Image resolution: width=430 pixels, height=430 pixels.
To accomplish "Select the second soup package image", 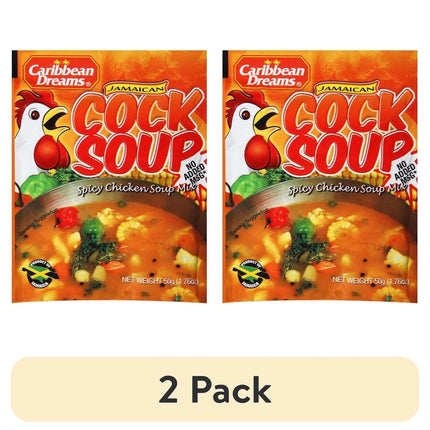I will (x=320, y=176).
